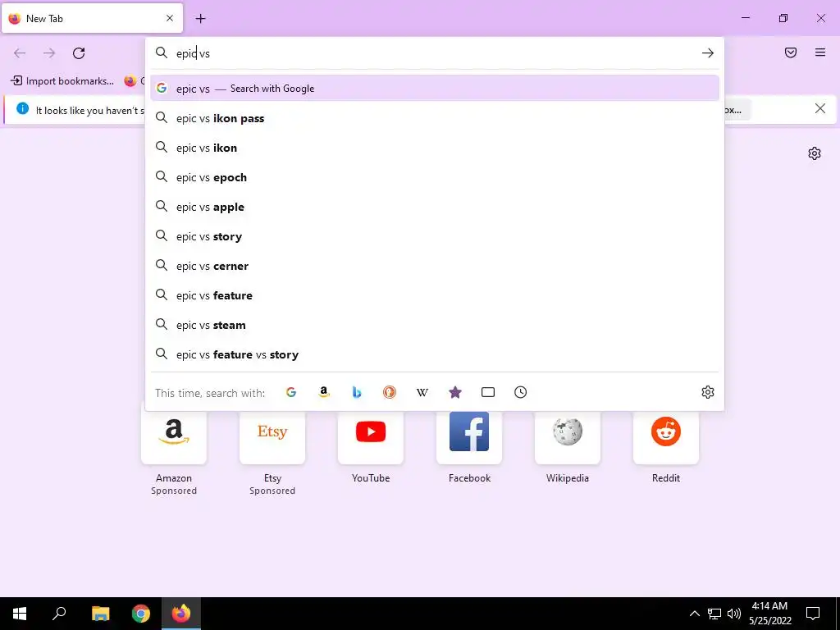
Task: Open taskbar clock showing 4:14 AM
Action: 769,614
